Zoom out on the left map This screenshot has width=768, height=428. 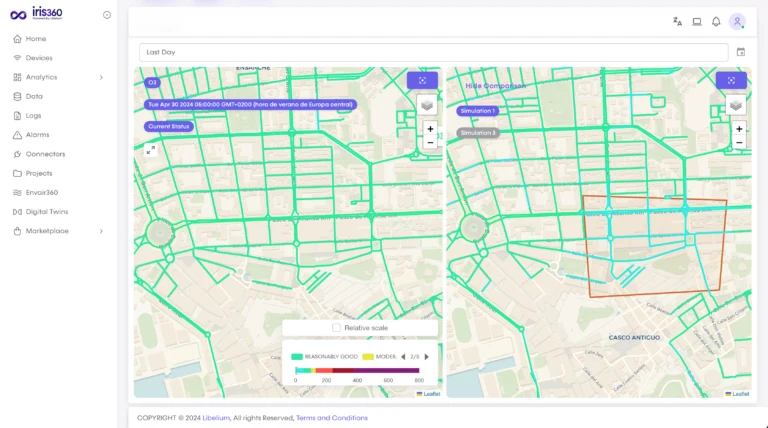(430, 143)
